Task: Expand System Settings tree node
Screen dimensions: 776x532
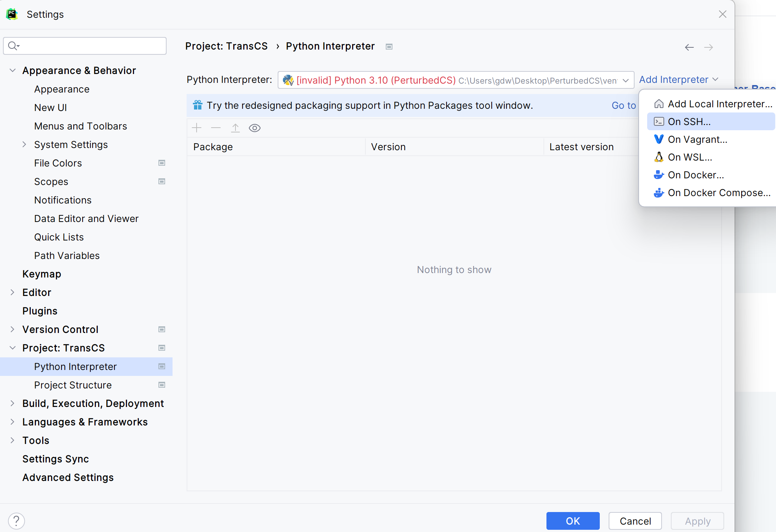Action: point(24,144)
